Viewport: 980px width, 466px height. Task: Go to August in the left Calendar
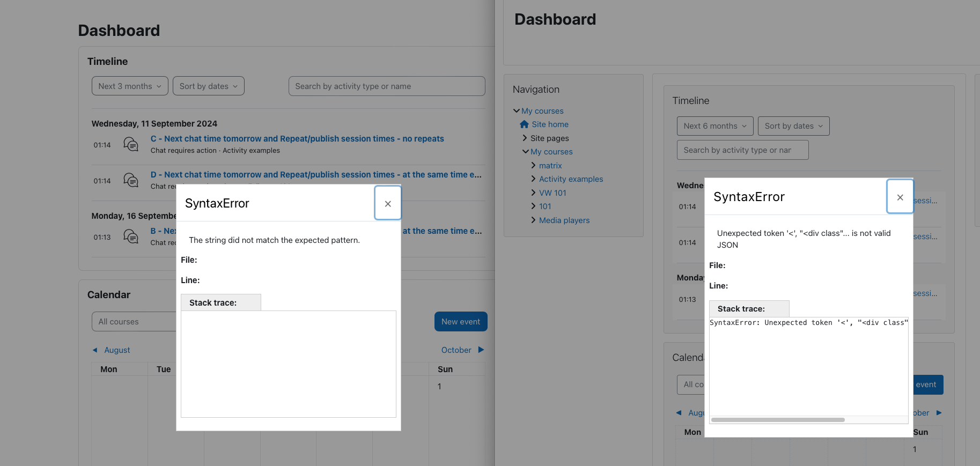[117, 350]
